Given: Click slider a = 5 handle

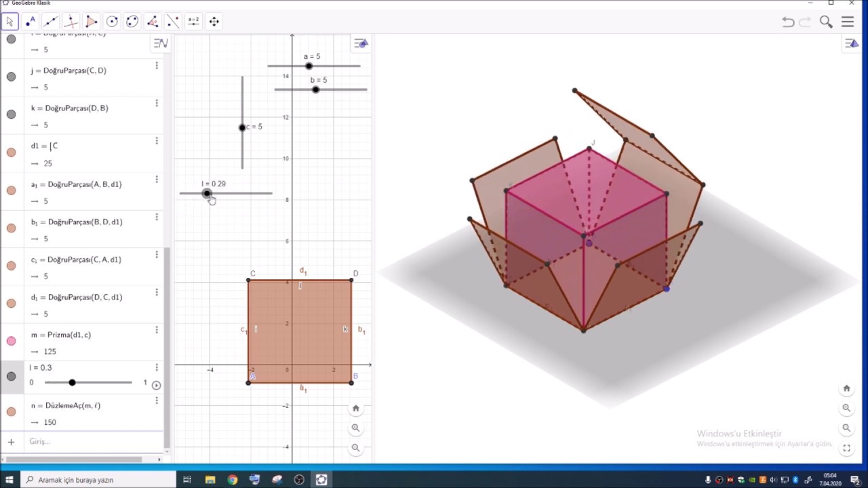Looking at the screenshot, I should [x=309, y=66].
